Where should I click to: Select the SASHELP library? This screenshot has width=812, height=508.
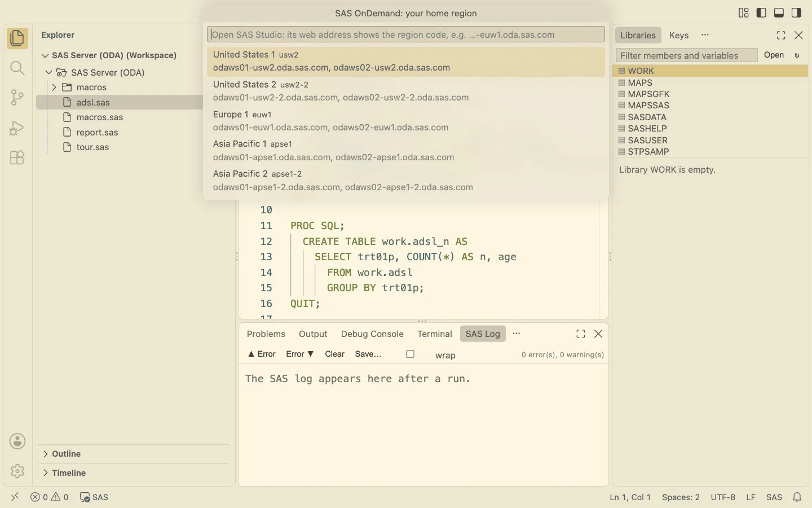point(710,129)
